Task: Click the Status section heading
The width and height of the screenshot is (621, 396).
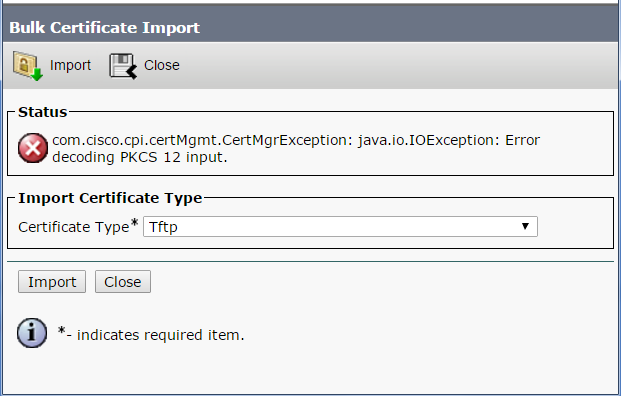Action: point(43,112)
